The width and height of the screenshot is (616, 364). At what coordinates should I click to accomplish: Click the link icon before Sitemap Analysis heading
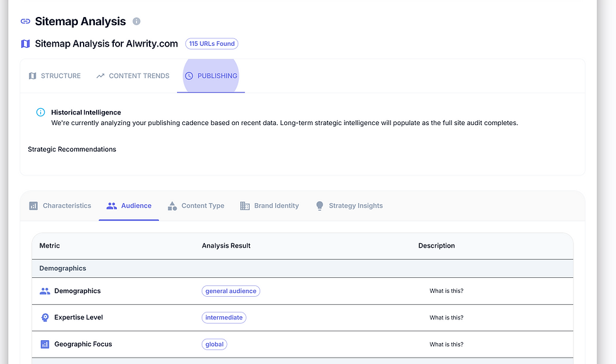click(x=26, y=21)
